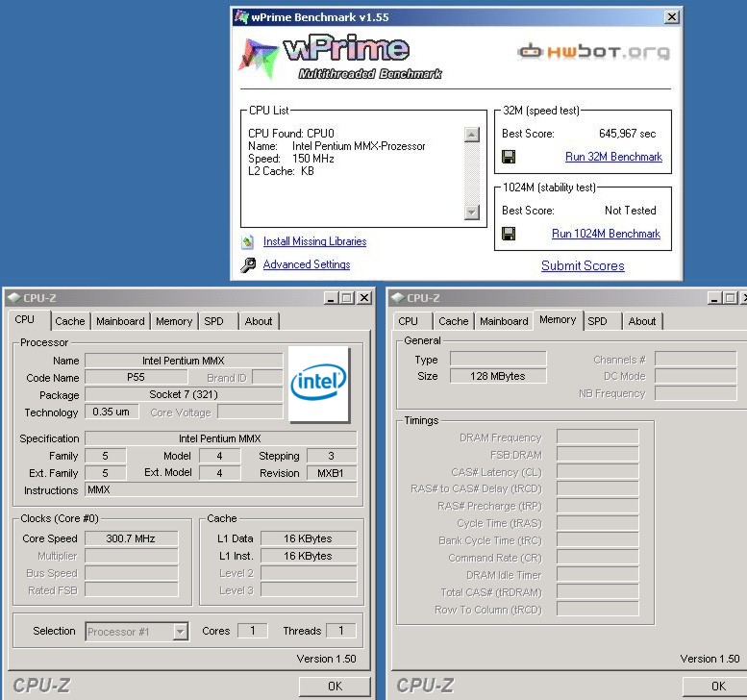Click the Memory Size 128 MBytes field
747x700 pixels.
(x=498, y=377)
